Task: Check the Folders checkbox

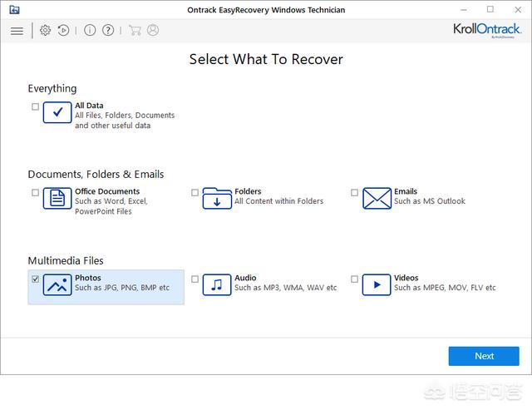Action: [195, 192]
